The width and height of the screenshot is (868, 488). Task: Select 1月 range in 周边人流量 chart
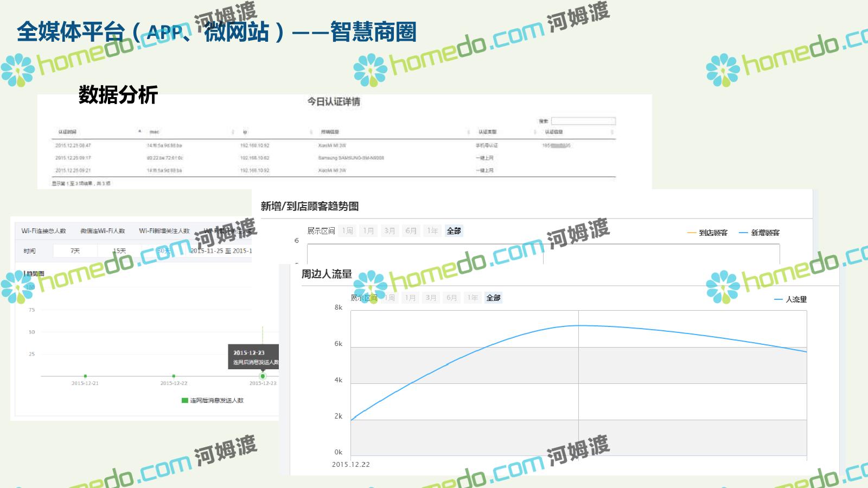[x=411, y=298]
